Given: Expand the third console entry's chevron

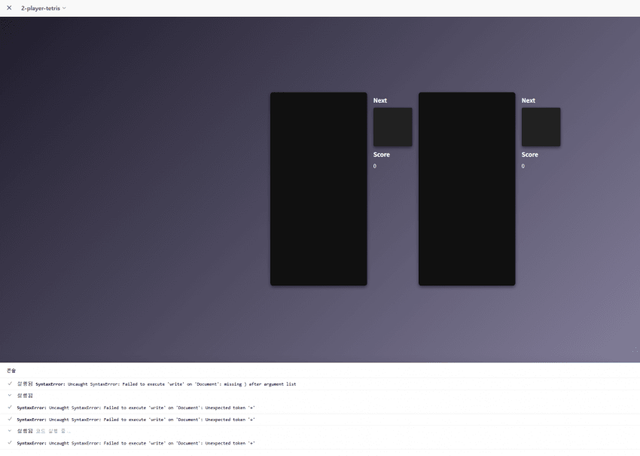Looking at the screenshot, I should tap(9, 407).
